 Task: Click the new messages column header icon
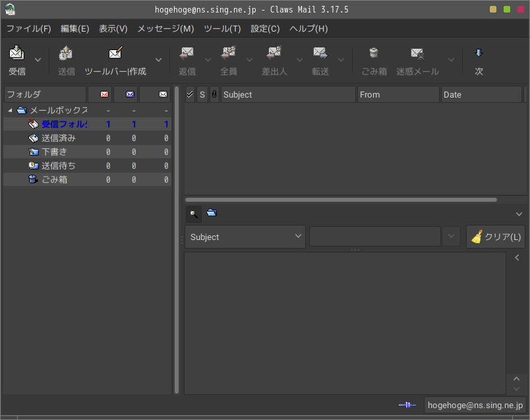pos(104,94)
